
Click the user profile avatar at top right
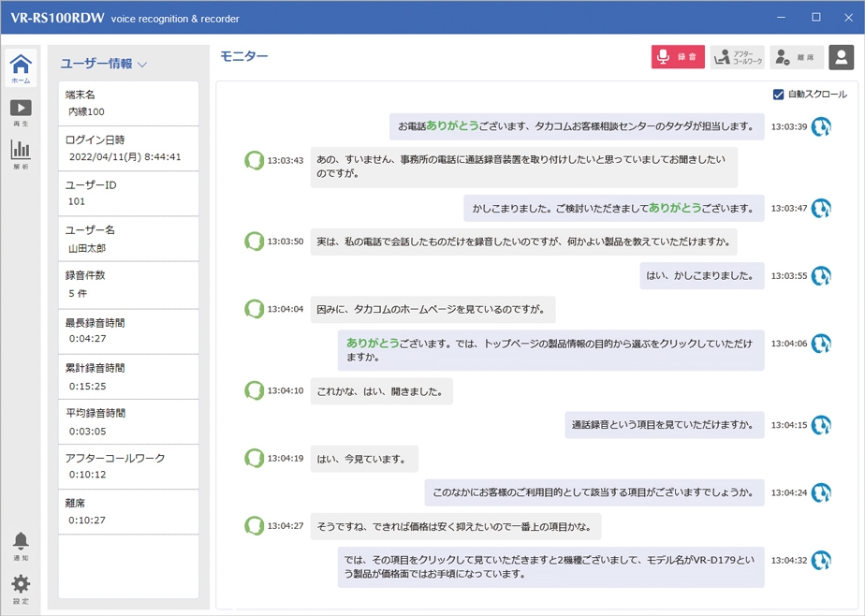(x=840, y=57)
